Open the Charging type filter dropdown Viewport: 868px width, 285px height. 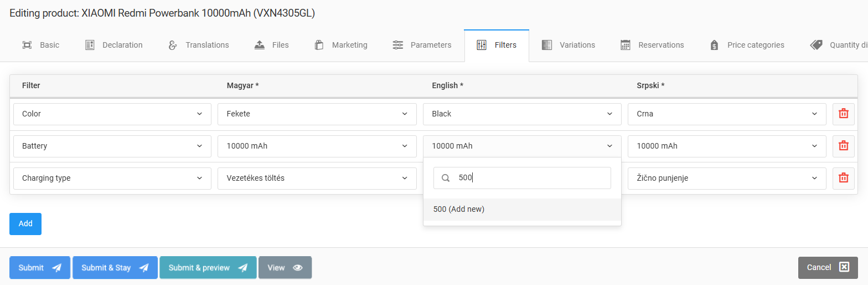point(112,178)
